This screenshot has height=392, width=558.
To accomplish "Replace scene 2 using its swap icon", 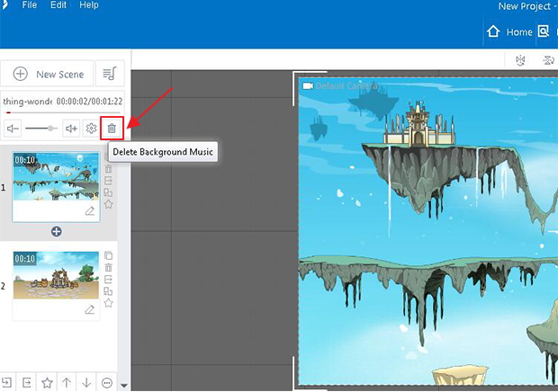I will pos(109,291).
